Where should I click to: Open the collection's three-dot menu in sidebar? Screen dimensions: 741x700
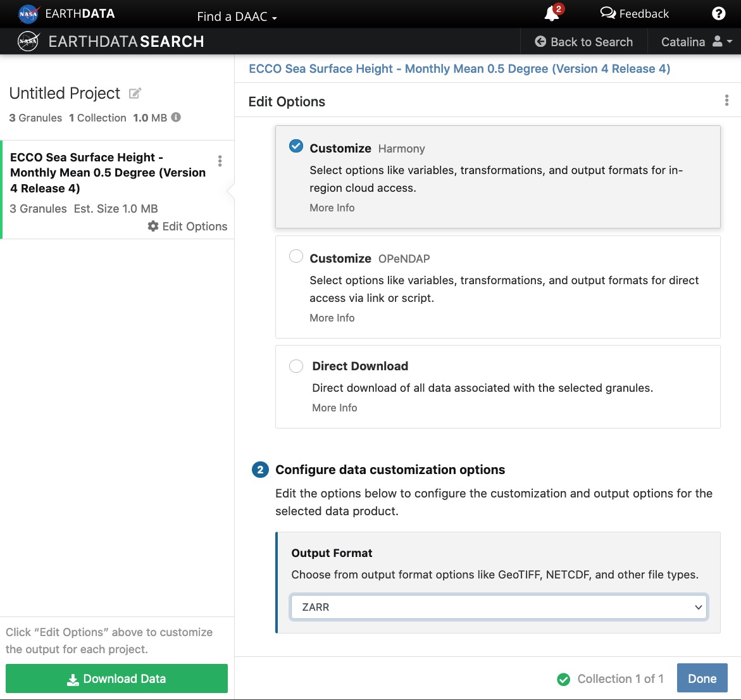(220, 161)
